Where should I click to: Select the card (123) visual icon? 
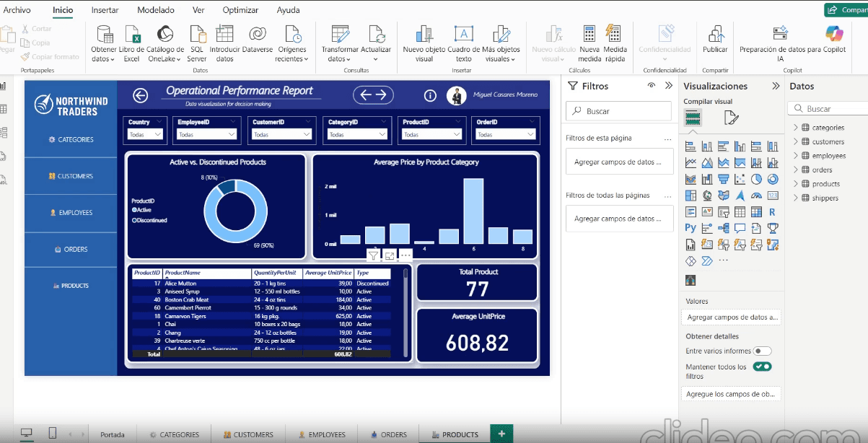click(x=773, y=194)
